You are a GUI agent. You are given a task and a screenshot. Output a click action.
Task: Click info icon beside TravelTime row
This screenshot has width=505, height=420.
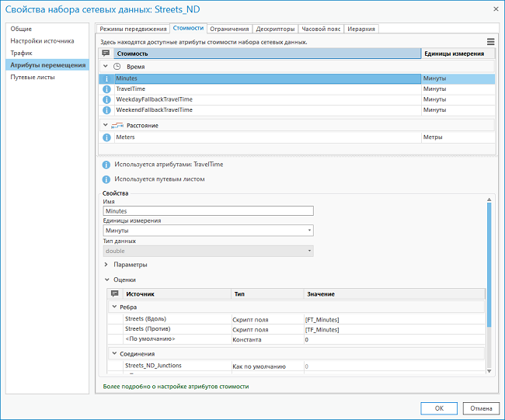click(106, 89)
